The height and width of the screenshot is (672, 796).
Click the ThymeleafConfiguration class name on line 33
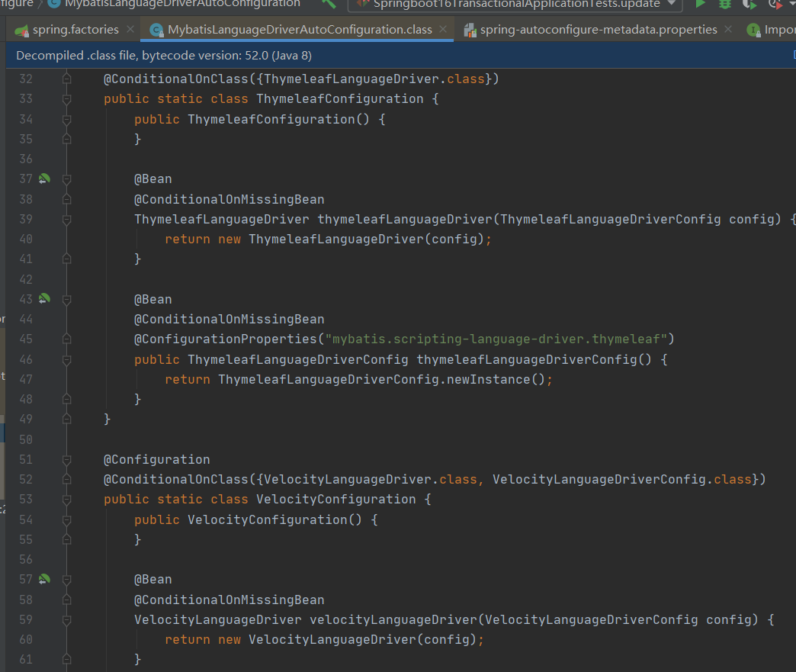[339, 98]
